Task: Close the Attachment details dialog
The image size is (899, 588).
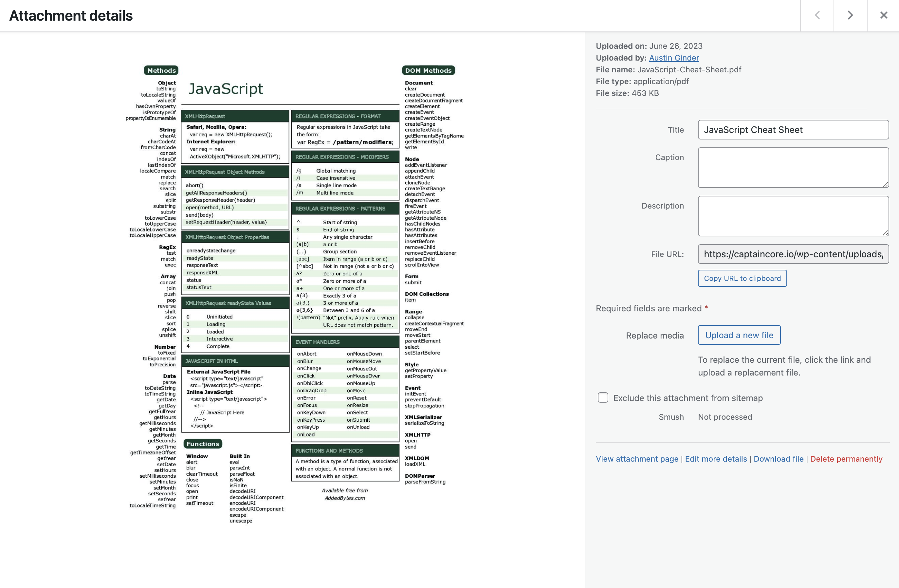Action: [x=884, y=15]
